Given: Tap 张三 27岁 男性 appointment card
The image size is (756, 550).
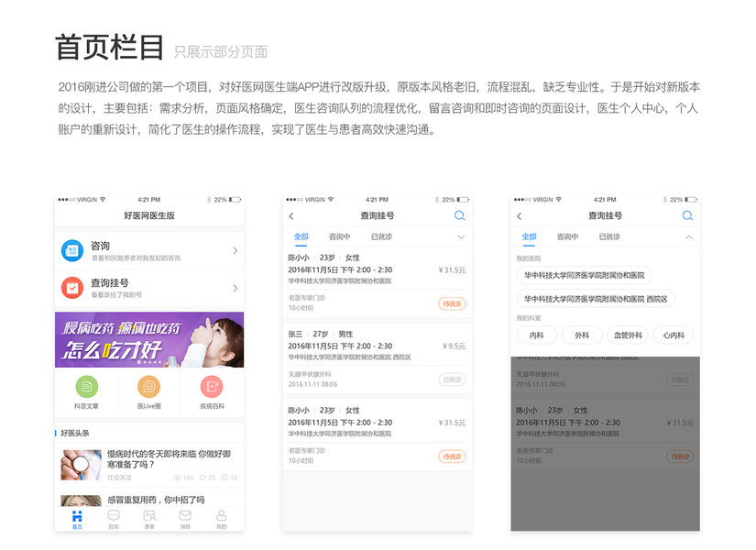Looking at the screenshot, I should (377, 358).
